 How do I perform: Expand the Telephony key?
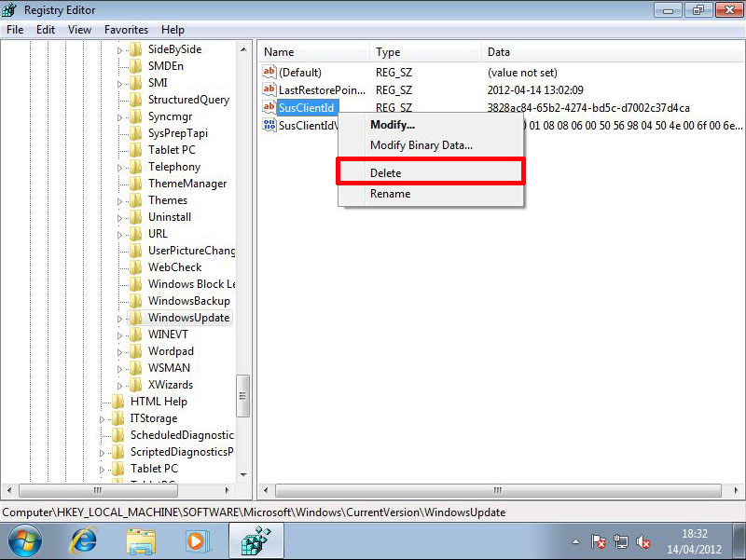click(119, 168)
